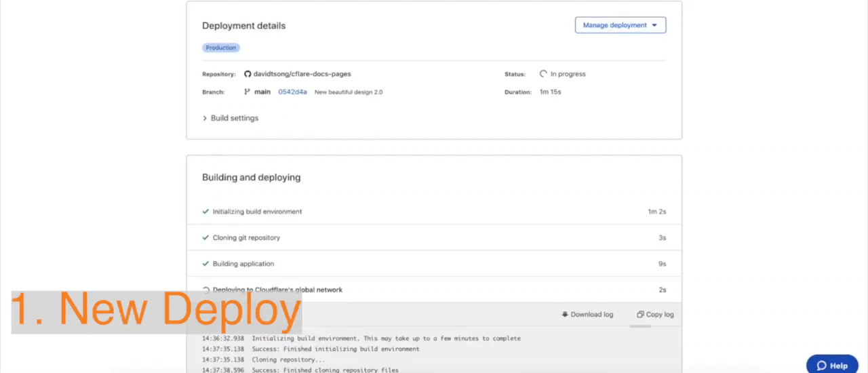Image resolution: width=868 pixels, height=373 pixels.
Task: Click Download log button
Action: (587, 315)
